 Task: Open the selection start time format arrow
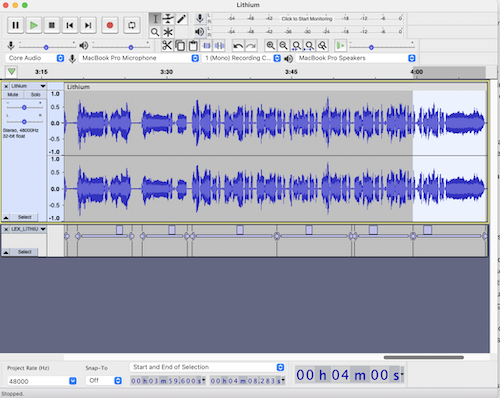coord(203,381)
